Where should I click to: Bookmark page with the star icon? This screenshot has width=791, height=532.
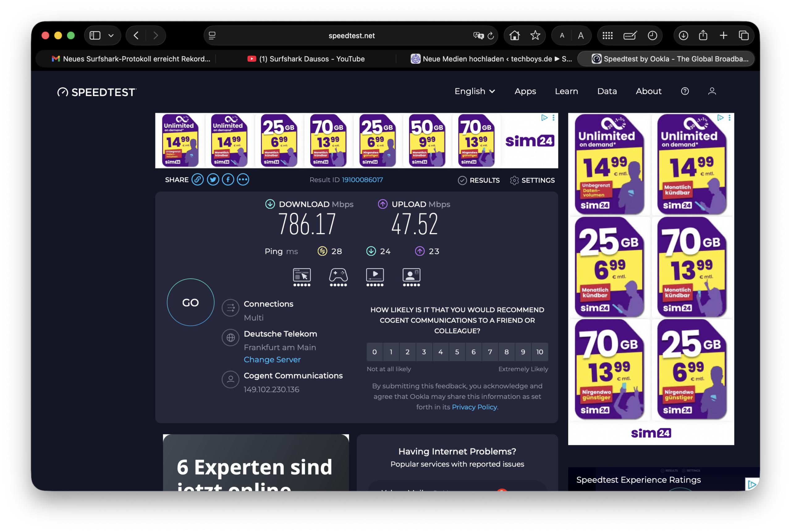point(535,35)
